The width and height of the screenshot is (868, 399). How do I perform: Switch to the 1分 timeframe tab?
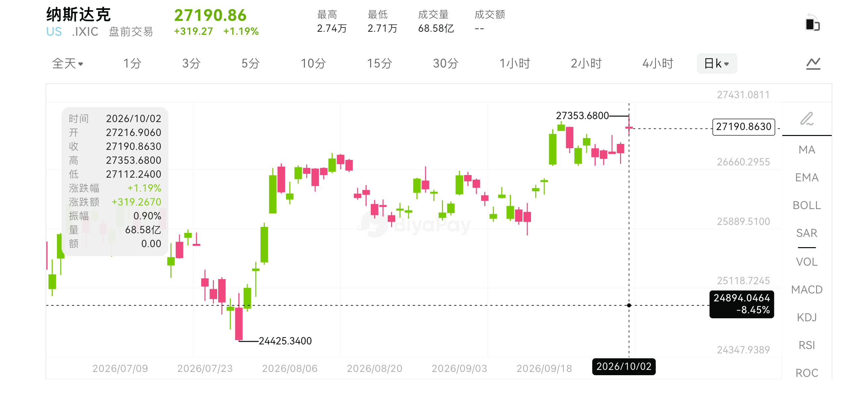pyautogui.click(x=132, y=63)
